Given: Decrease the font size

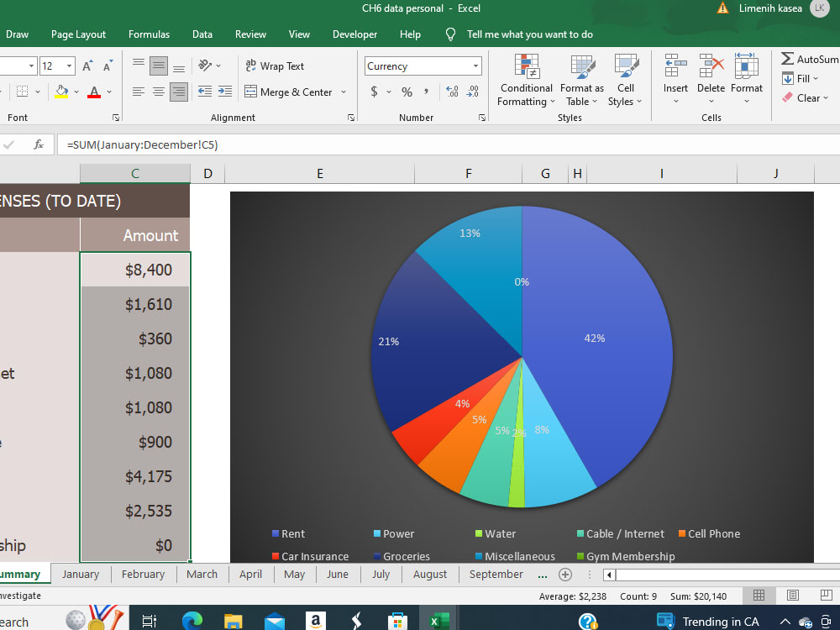Looking at the screenshot, I should (108, 66).
